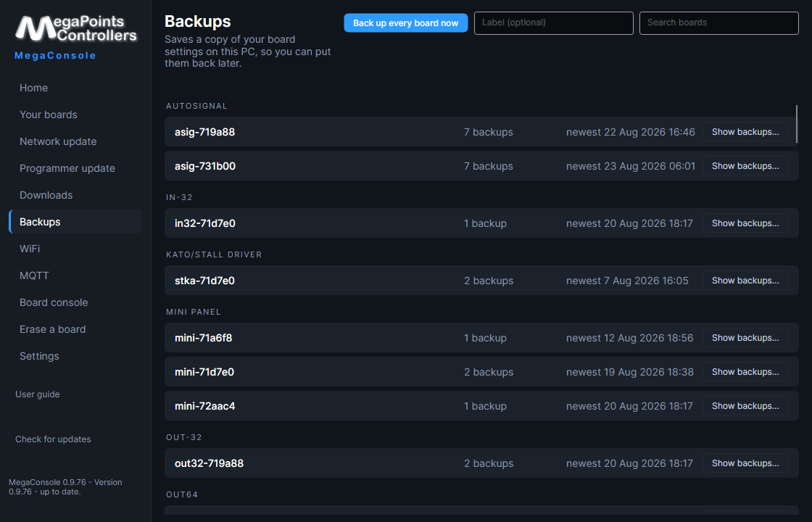Select board name mini-71a6f8
Viewport: 812px width, 522px height.
coord(204,338)
